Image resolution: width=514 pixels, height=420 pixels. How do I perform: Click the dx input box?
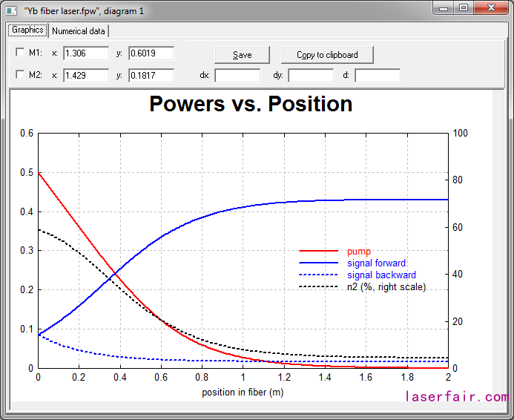(x=237, y=76)
